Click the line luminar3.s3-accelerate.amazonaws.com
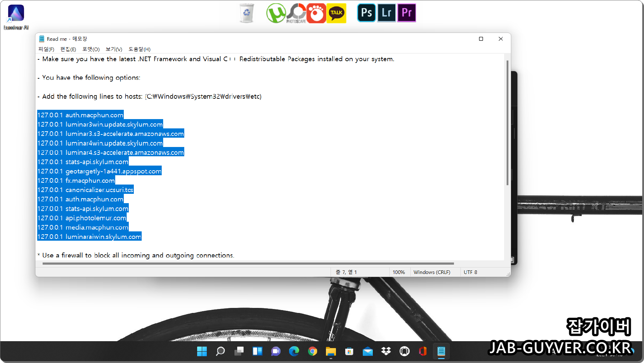Screen dimensions: 644x363 pyautogui.click(x=111, y=133)
